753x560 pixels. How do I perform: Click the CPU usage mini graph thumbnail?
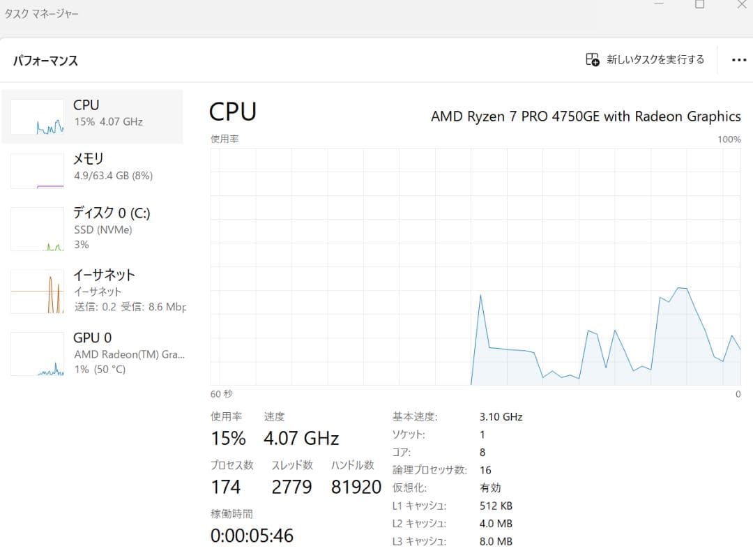click(36, 115)
